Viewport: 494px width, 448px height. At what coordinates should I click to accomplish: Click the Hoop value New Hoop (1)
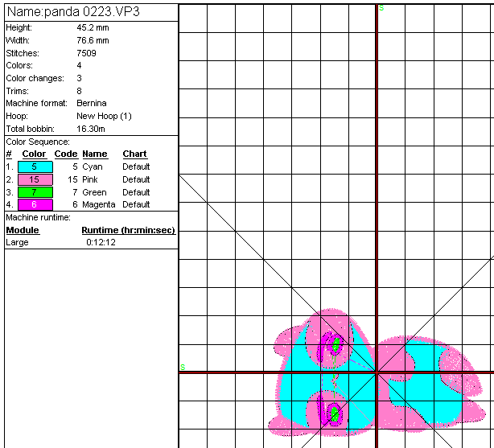coord(104,116)
